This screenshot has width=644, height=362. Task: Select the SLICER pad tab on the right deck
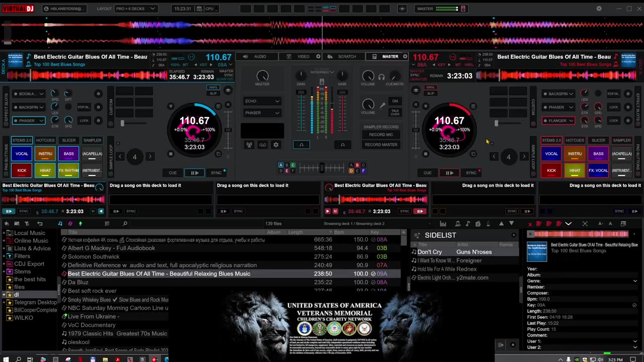pyautogui.click(x=598, y=140)
